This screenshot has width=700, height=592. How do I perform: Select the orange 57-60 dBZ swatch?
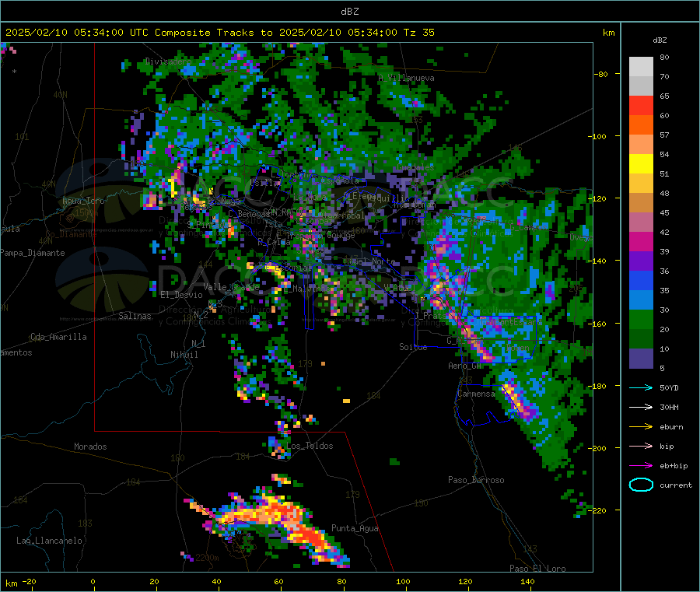641,125
